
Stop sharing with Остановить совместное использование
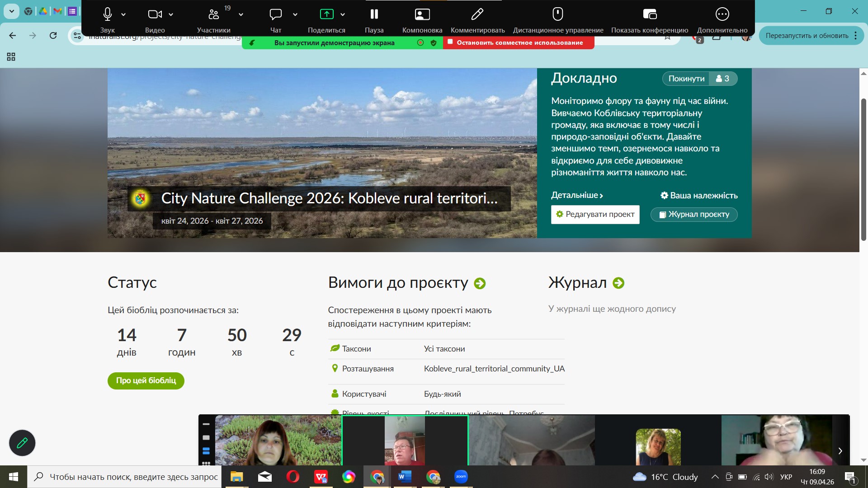coord(519,42)
